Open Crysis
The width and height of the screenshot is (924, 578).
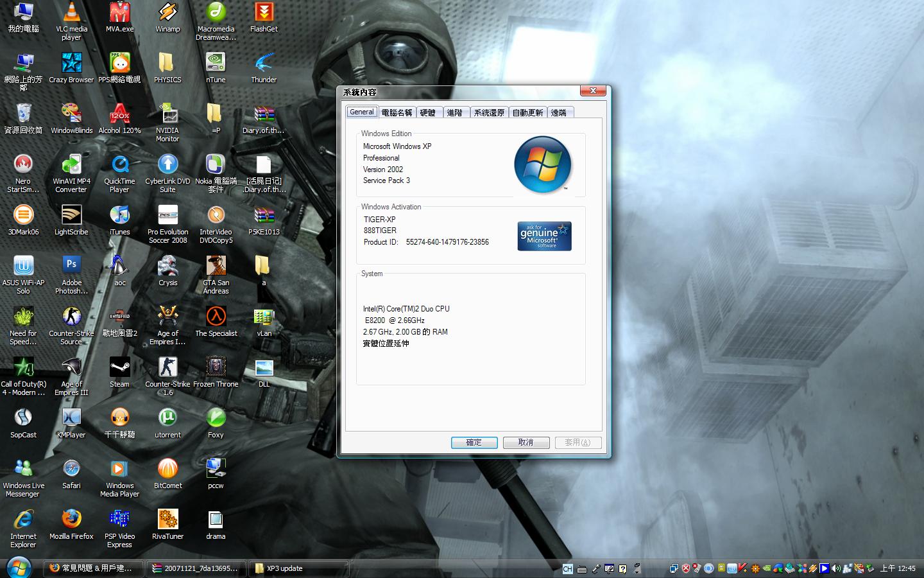(167, 267)
